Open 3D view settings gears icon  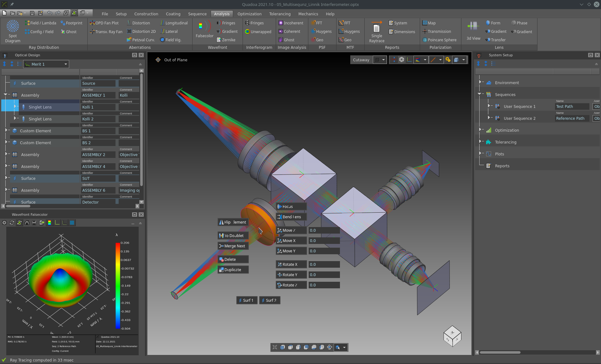(x=448, y=60)
